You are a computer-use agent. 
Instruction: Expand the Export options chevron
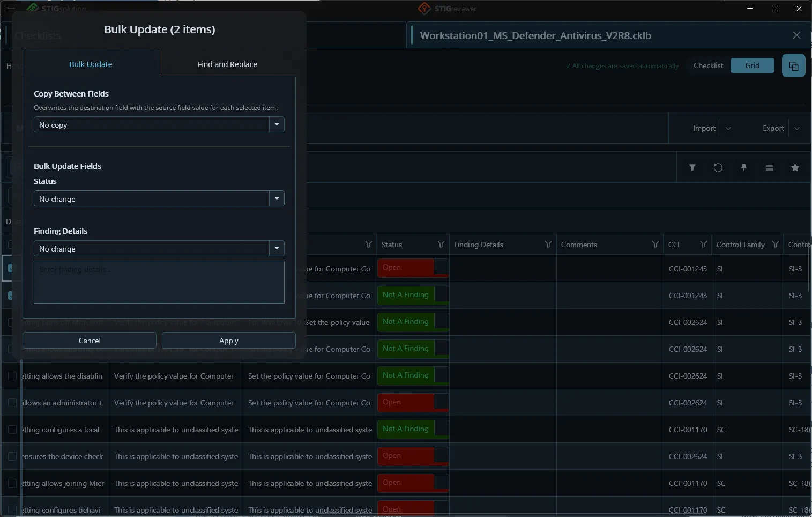point(797,128)
